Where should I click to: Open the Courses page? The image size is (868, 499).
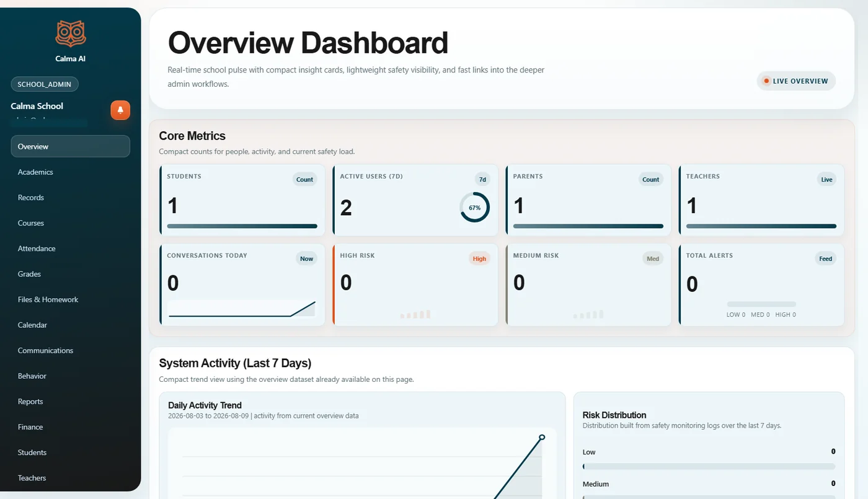pos(70,223)
